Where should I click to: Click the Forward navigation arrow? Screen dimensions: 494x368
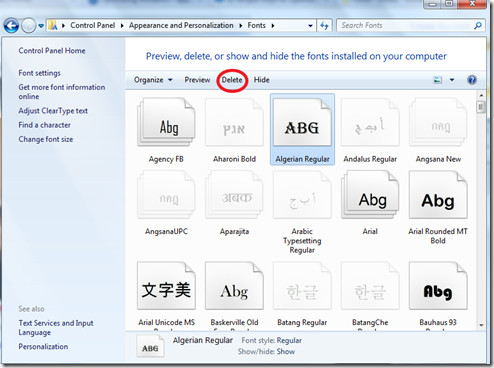coord(28,26)
